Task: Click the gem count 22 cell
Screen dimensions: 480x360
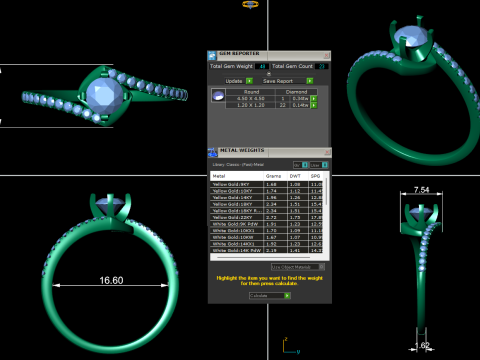Action: (283, 105)
